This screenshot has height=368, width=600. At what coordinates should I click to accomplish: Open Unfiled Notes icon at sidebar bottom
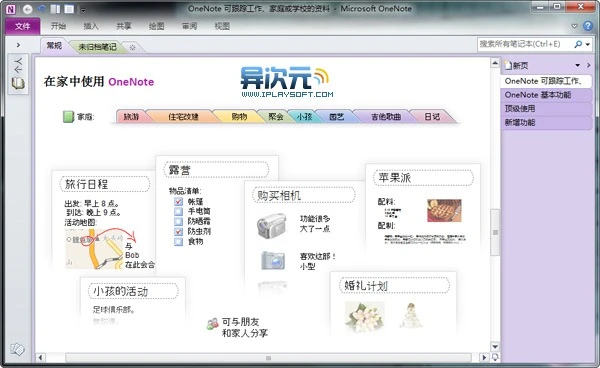17,349
